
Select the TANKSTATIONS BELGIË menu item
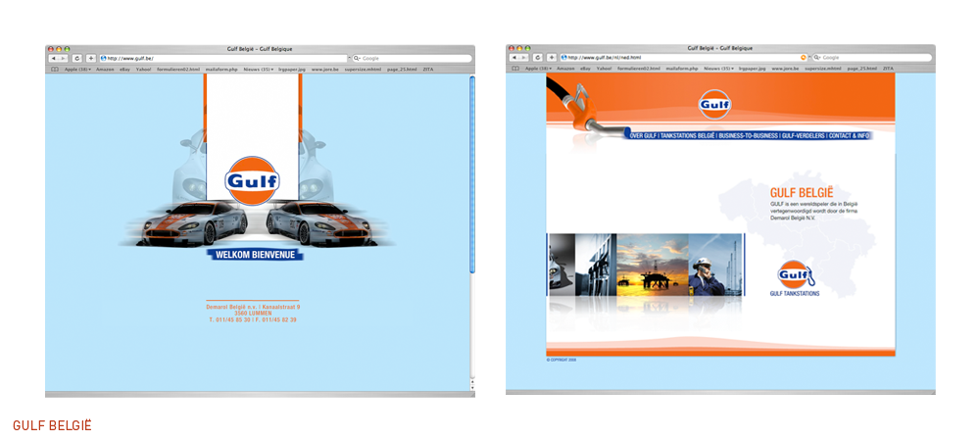point(688,135)
